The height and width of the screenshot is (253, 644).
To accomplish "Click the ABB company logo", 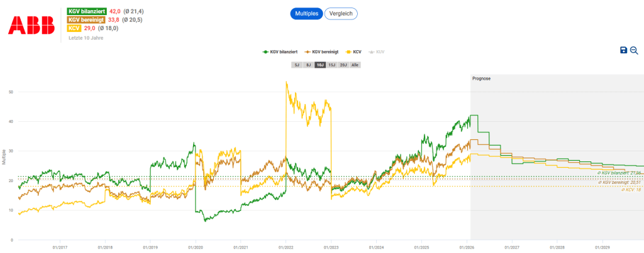I will [26, 24].
